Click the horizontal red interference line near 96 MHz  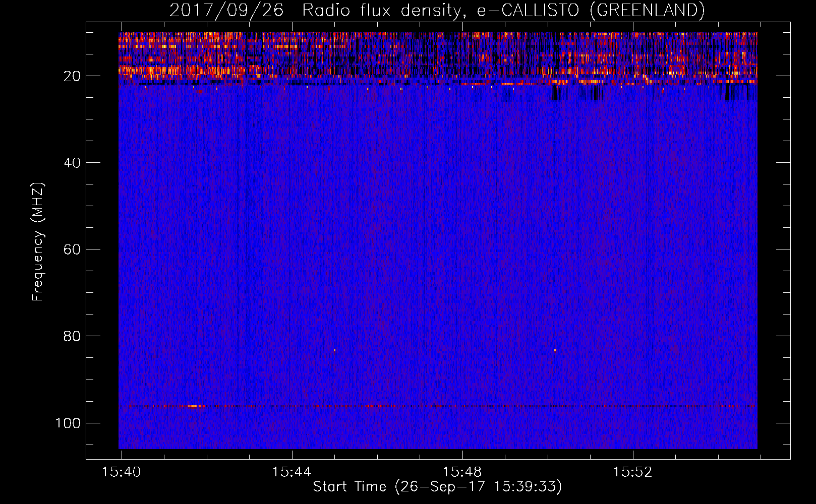point(438,406)
